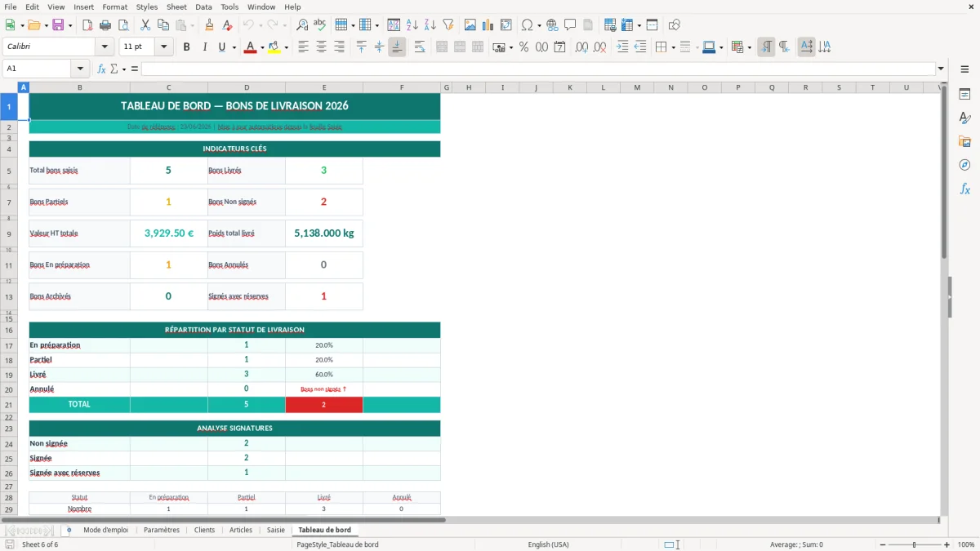The image size is (980, 551).
Task: Switch to the Saisie sheet tab
Action: tap(276, 530)
